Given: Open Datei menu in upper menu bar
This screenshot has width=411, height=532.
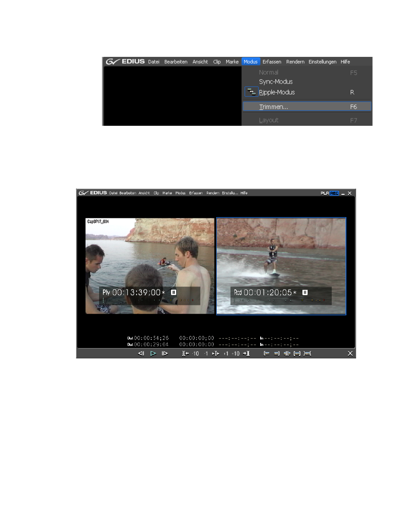Looking at the screenshot, I should tap(154, 62).
